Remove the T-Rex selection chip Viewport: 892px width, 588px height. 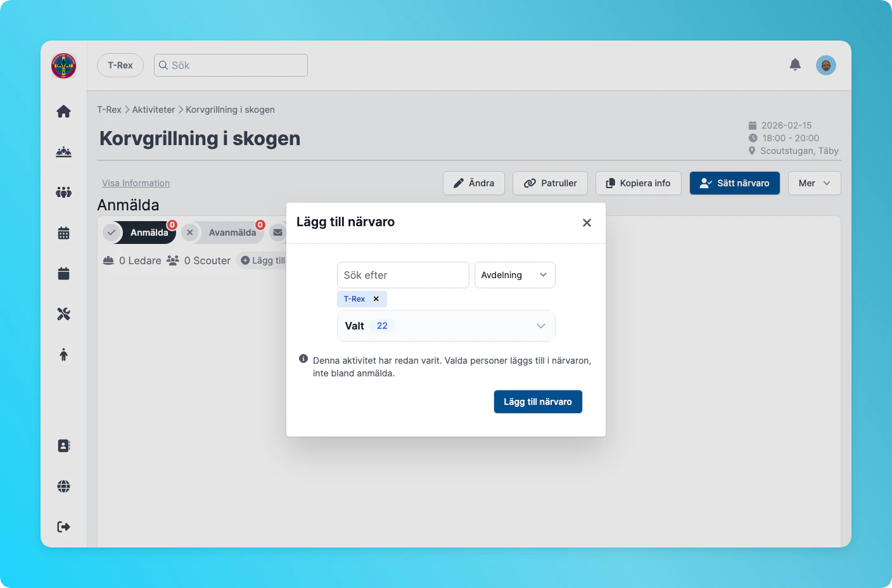[x=376, y=298]
